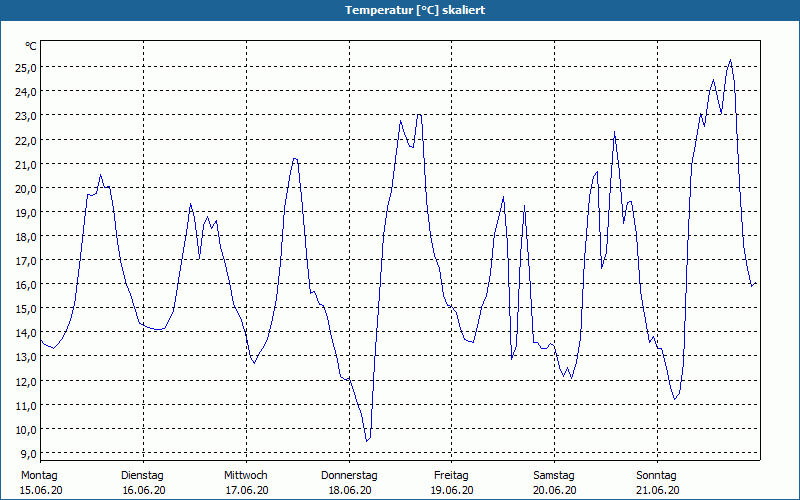Screen dimensions: 800x500
Task: Click the date 18.06.20
Action: 350,490
